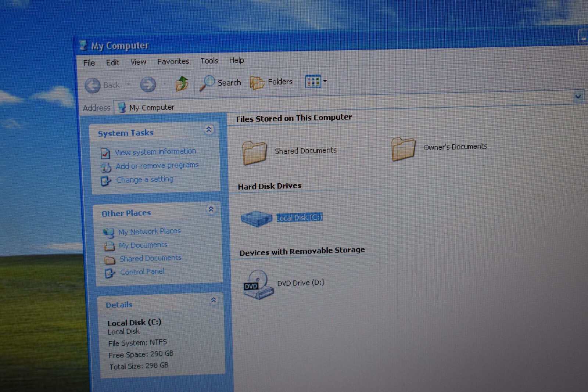Click Files Stored on This Computer header

[x=294, y=118]
